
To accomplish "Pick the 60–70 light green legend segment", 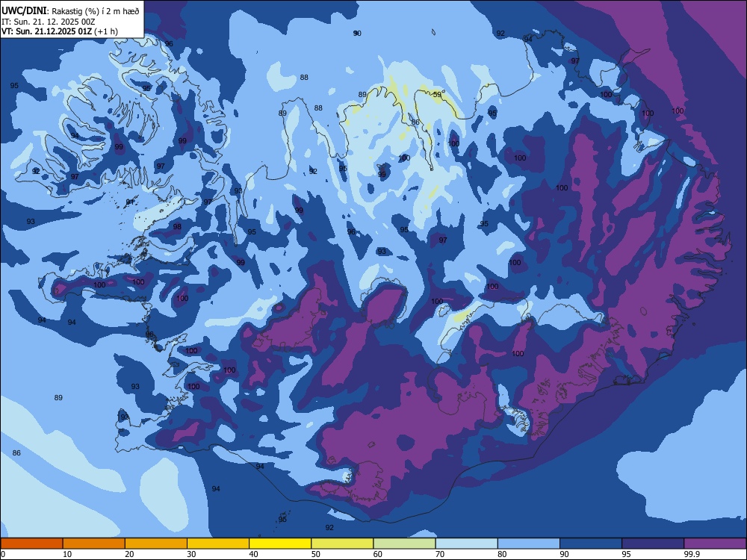I will pyautogui.click(x=404, y=544).
